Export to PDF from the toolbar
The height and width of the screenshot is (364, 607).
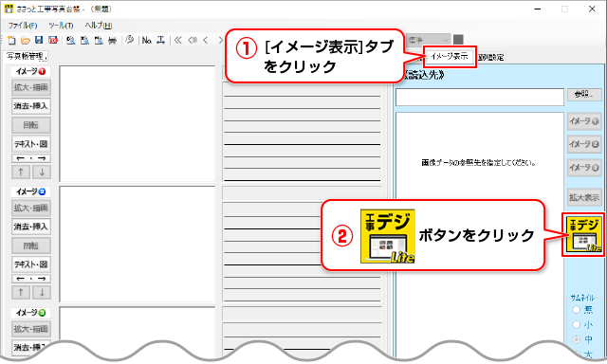(x=53, y=40)
